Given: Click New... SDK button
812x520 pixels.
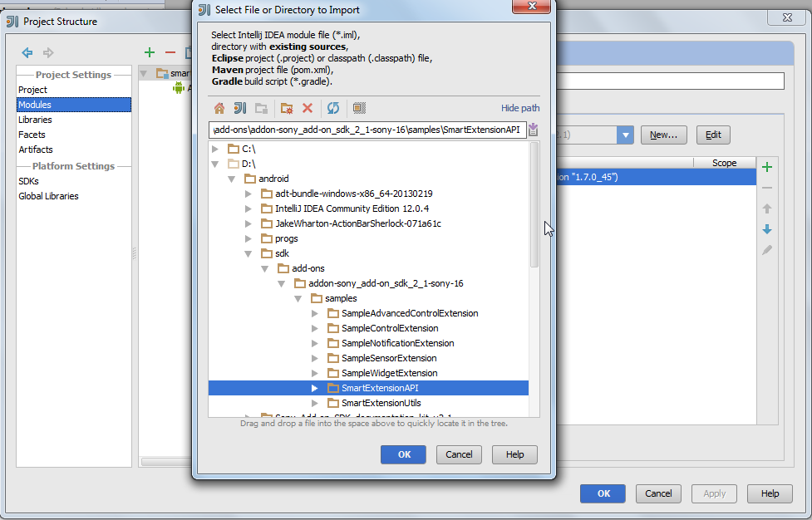Looking at the screenshot, I should (x=663, y=135).
